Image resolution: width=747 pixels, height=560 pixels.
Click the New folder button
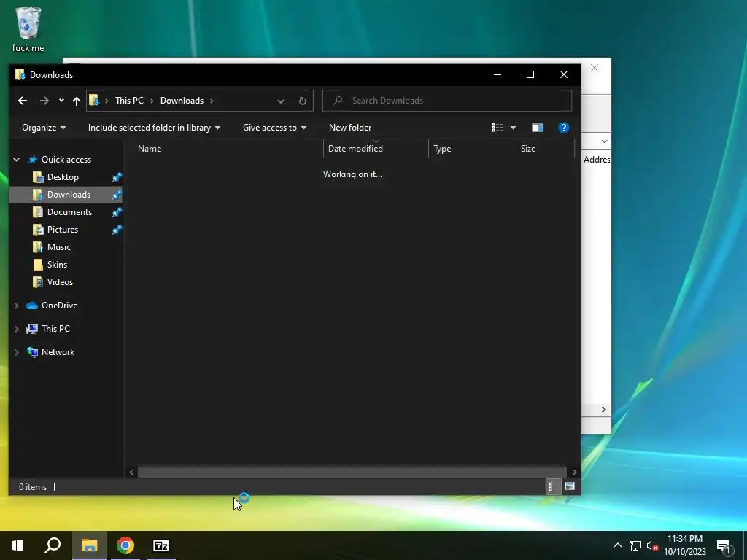(350, 128)
